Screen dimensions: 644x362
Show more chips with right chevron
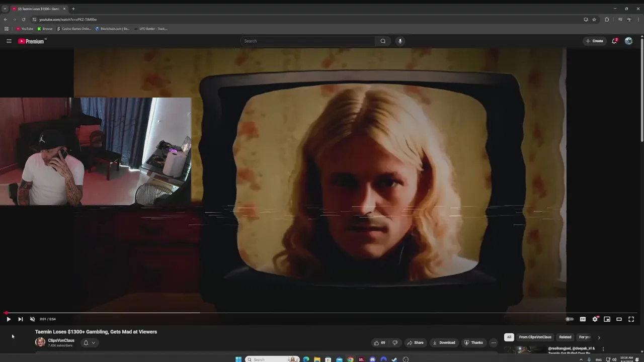pyautogui.click(x=599, y=337)
